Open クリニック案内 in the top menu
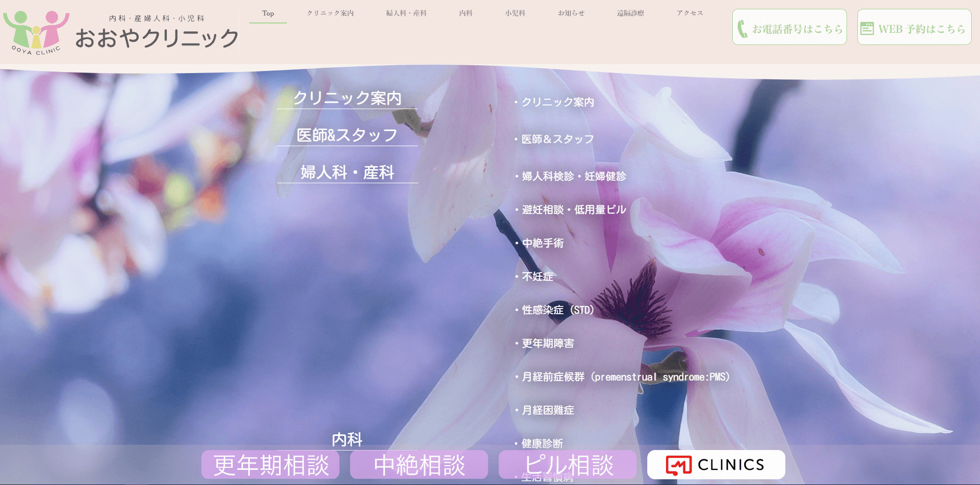Screen dimensions: 980x485 pos(330,14)
